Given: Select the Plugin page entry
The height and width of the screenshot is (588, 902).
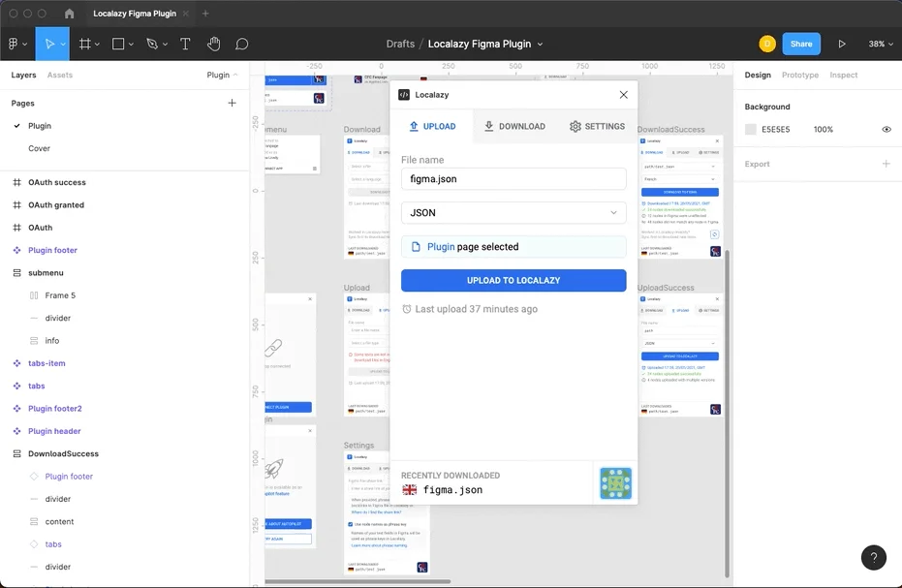Looking at the screenshot, I should pyautogui.click(x=39, y=126).
